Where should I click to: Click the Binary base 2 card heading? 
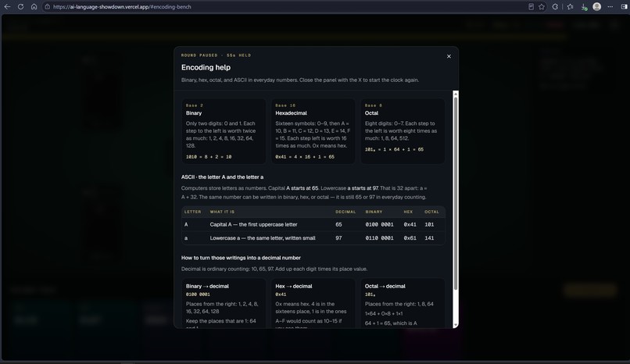[x=194, y=113]
